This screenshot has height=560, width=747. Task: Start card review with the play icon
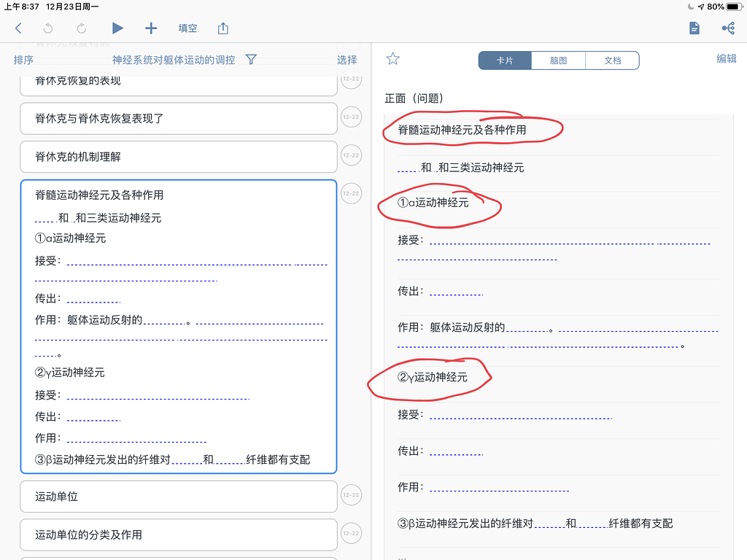coord(117,28)
